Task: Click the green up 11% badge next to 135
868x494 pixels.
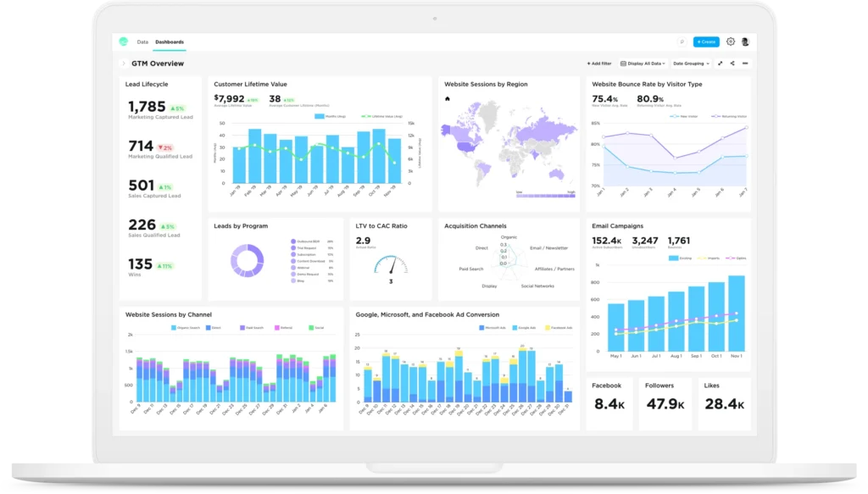Action: [164, 266]
